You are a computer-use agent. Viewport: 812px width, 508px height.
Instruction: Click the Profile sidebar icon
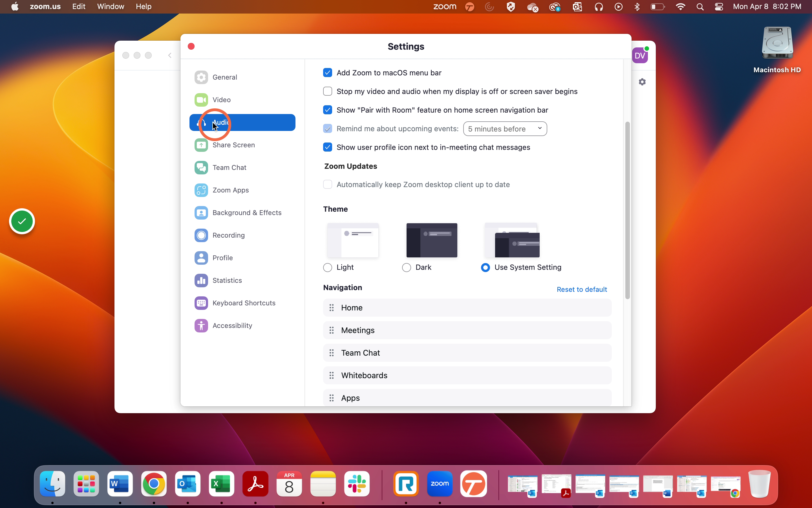click(201, 258)
